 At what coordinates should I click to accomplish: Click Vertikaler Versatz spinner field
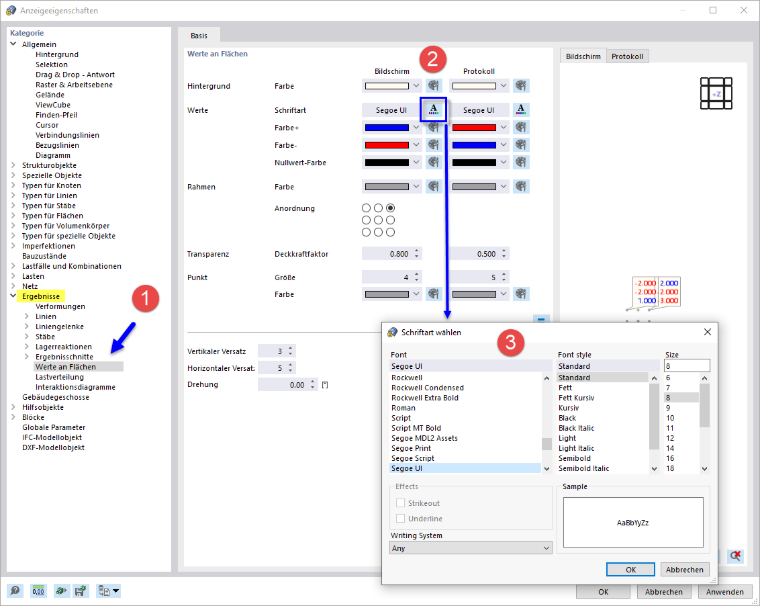(x=277, y=351)
